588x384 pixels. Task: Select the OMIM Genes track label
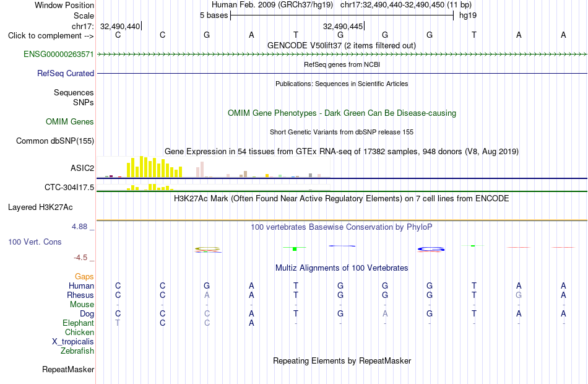(x=70, y=121)
